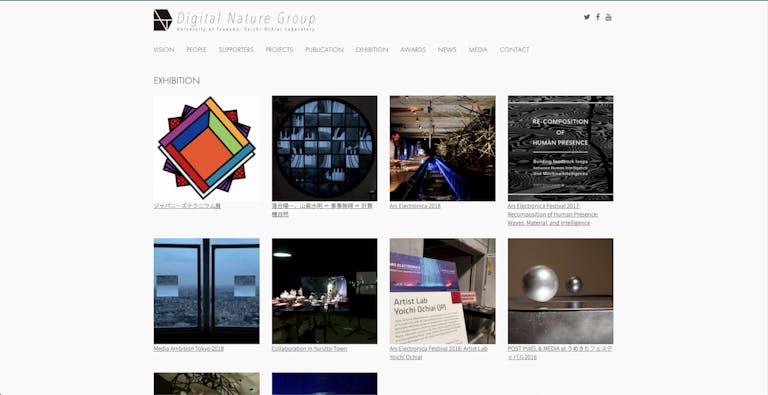This screenshot has height=395, width=768.
Task: Open the city skyline window thumbnail
Action: pyautogui.click(x=207, y=291)
